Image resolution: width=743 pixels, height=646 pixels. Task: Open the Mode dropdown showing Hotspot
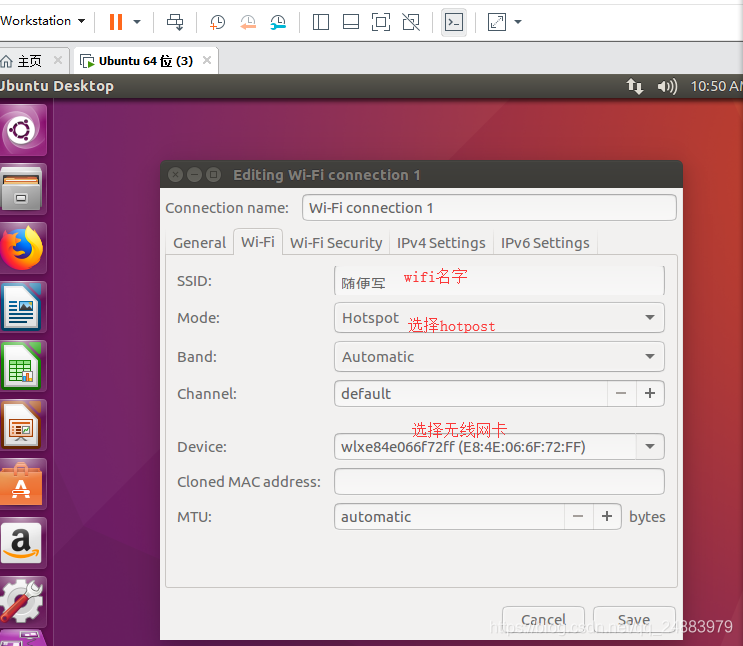pyautogui.click(x=499, y=318)
